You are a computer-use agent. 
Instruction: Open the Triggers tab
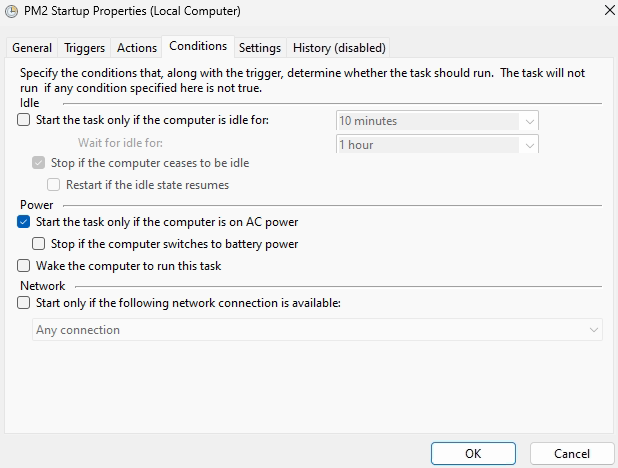coord(84,48)
